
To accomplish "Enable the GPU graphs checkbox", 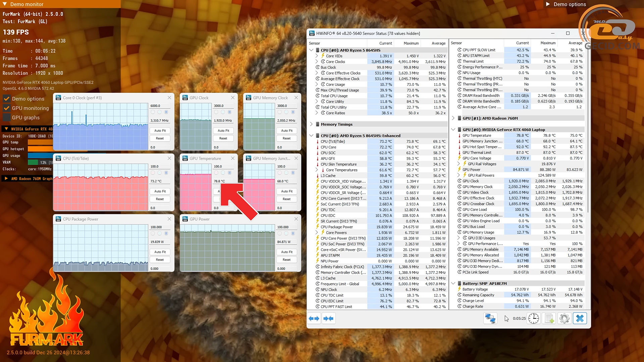I will pos(6,118).
